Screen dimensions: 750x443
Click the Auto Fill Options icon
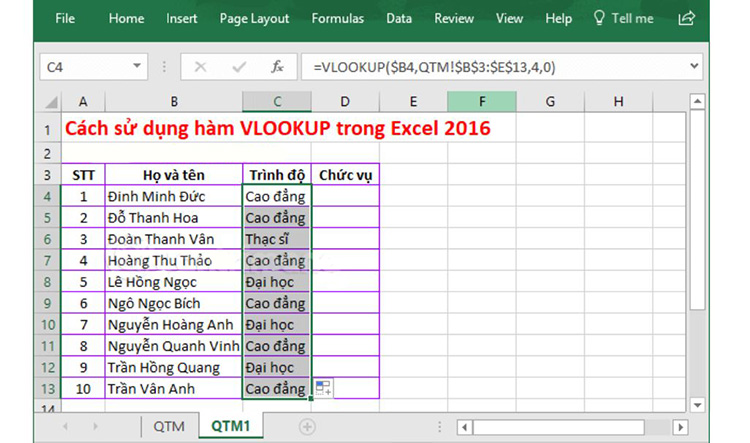(323, 388)
